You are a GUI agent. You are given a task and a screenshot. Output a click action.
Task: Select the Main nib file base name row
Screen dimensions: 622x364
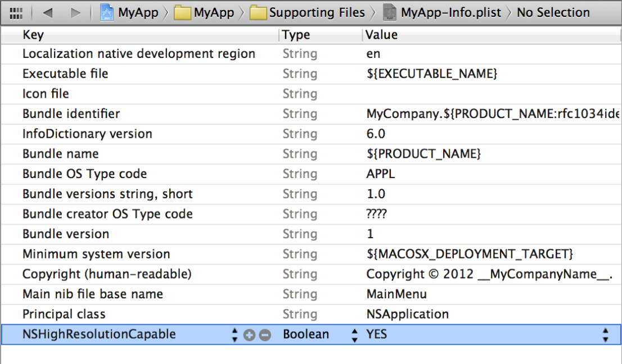tap(92, 294)
